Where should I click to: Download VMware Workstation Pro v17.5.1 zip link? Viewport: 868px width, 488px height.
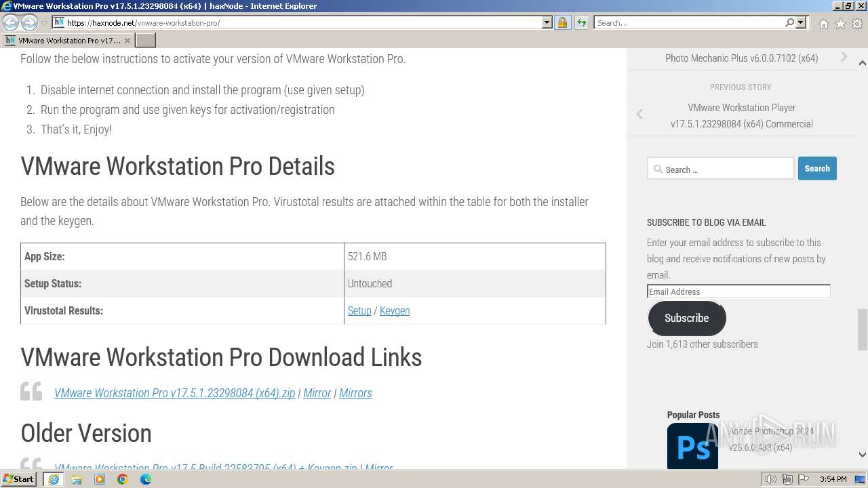point(175,393)
